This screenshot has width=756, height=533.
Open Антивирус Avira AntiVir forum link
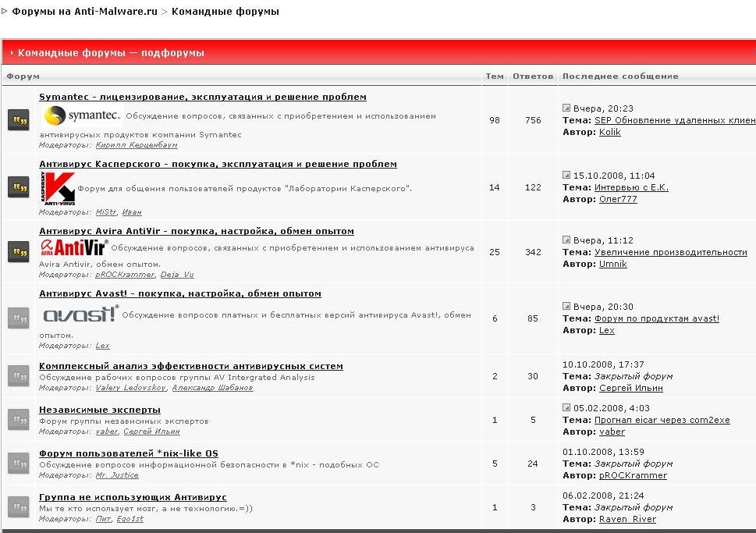[x=197, y=231]
